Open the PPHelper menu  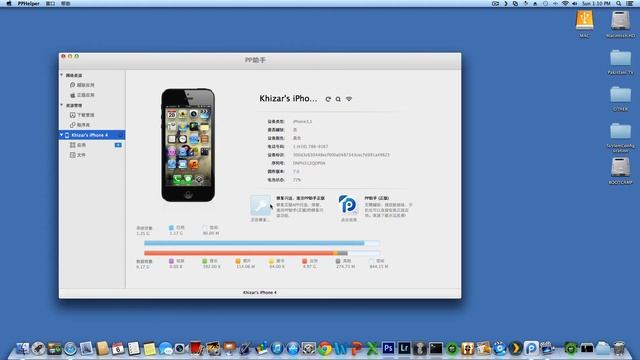(29, 3)
